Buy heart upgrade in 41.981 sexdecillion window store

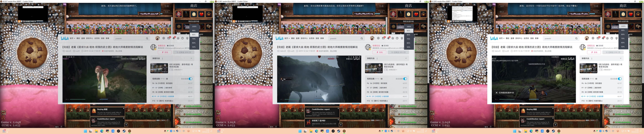(416, 14)
